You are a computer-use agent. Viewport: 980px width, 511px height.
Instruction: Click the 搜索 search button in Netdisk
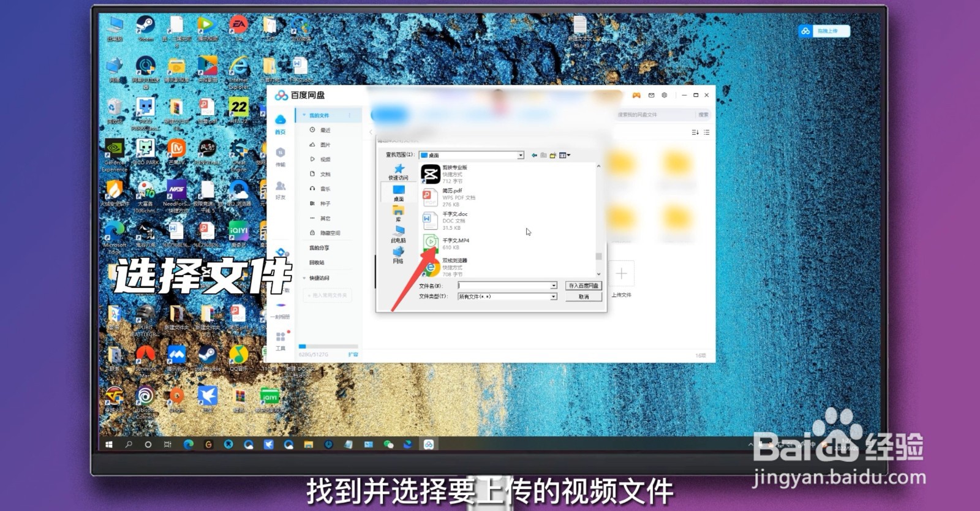pyautogui.click(x=703, y=115)
